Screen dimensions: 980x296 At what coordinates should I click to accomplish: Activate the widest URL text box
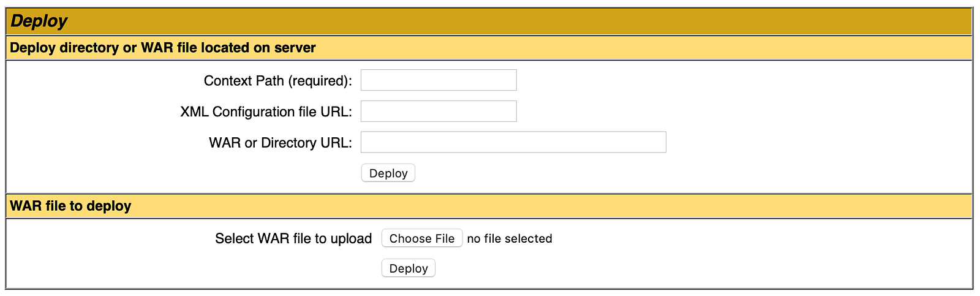(513, 142)
